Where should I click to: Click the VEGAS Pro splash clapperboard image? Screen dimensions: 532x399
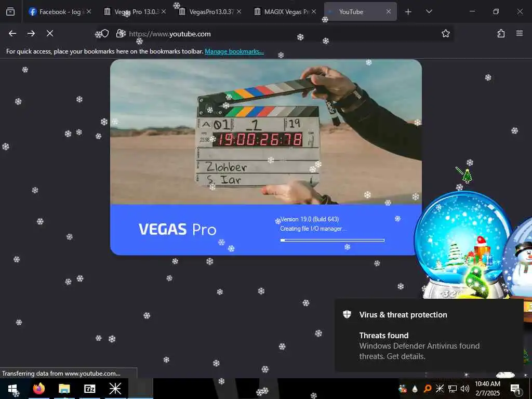click(266, 131)
